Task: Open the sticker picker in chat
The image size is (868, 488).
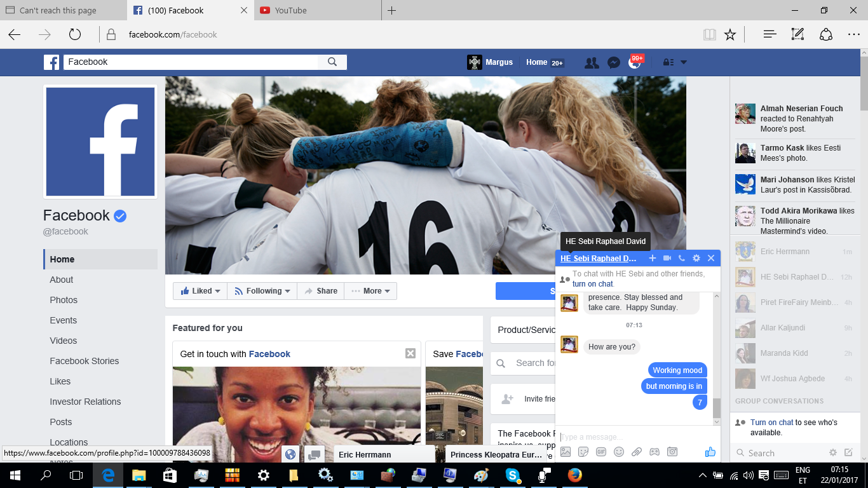Action: pyautogui.click(x=583, y=452)
